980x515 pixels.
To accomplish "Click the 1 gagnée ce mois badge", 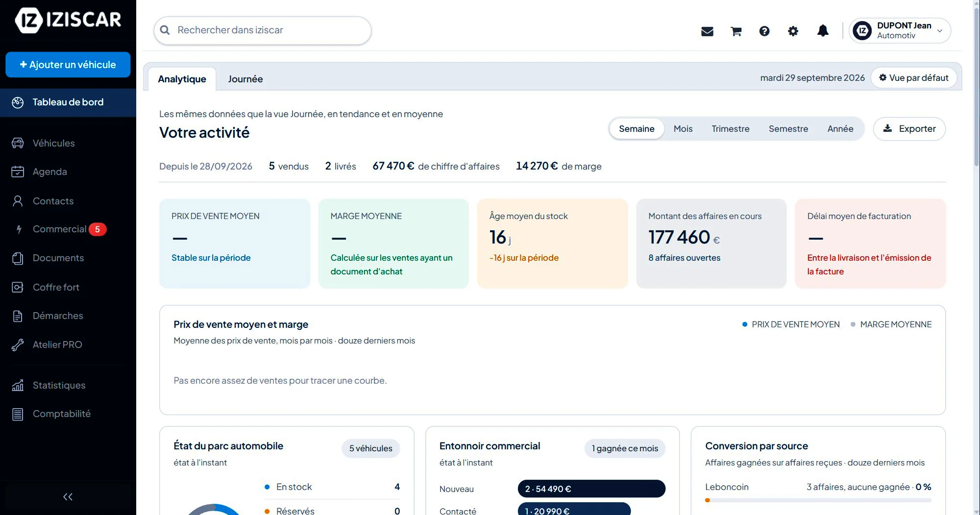I will pyautogui.click(x=625, y=448).
